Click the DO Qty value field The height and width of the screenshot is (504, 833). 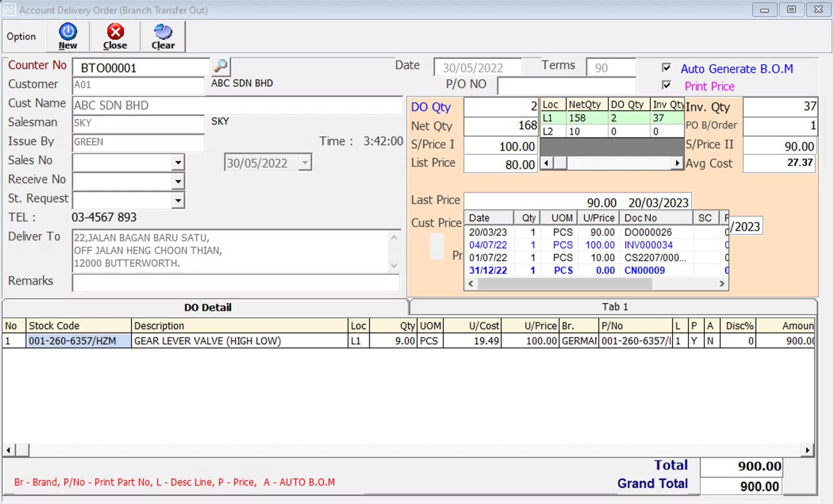(x=501, y=107)
